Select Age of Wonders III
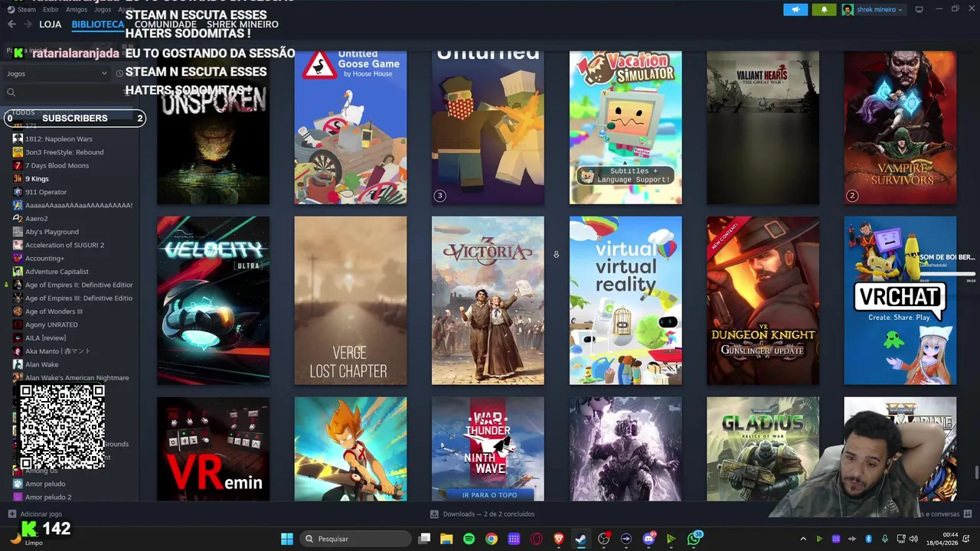Image resolution: width=980 pixels, height=551 pixels. [54, 311]
